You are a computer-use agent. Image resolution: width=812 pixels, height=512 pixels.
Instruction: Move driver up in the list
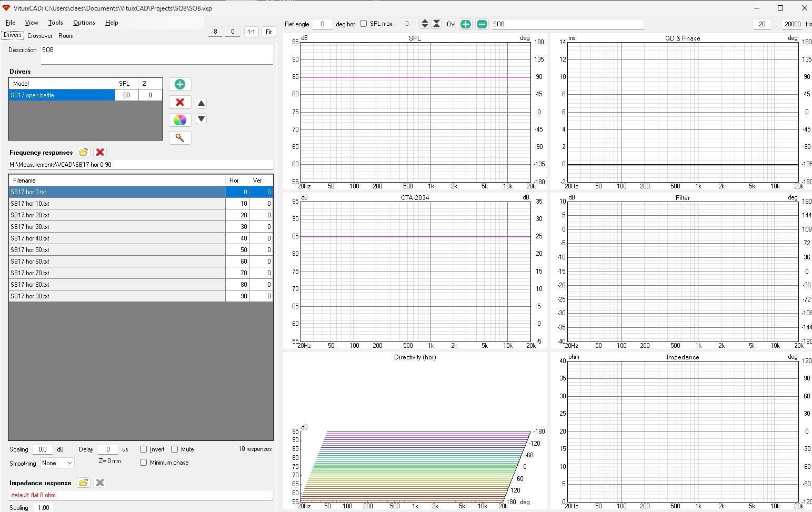click(201, 103)
